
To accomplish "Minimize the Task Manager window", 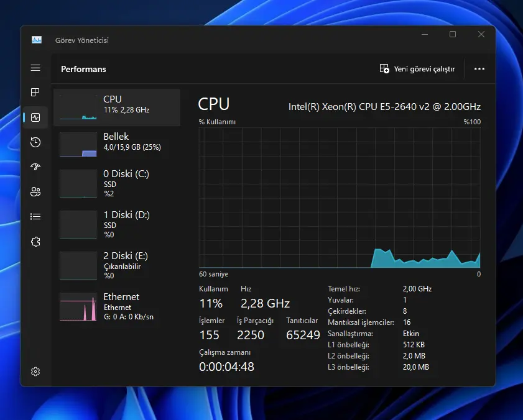I will tap(425, 34).
